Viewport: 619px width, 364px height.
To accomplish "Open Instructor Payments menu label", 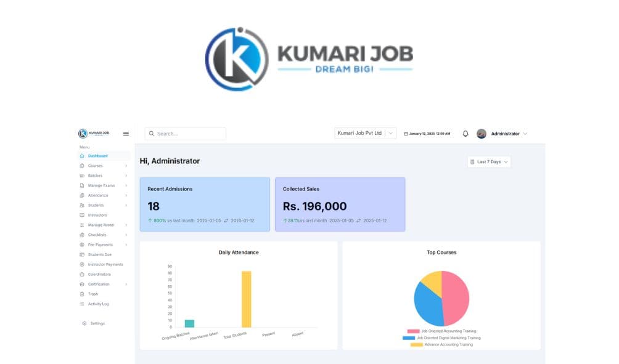I will tap(105, 265).
